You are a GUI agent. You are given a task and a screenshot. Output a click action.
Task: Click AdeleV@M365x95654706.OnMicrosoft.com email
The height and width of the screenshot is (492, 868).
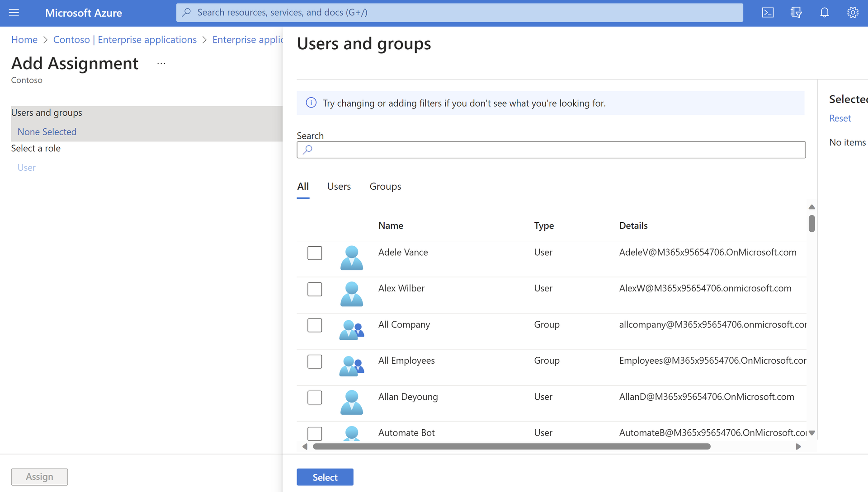pos(708,252)
